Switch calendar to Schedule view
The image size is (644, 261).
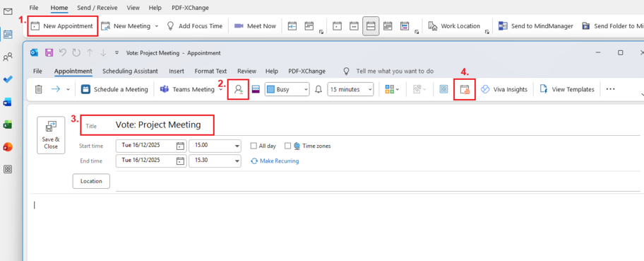(x=405, y=26)
